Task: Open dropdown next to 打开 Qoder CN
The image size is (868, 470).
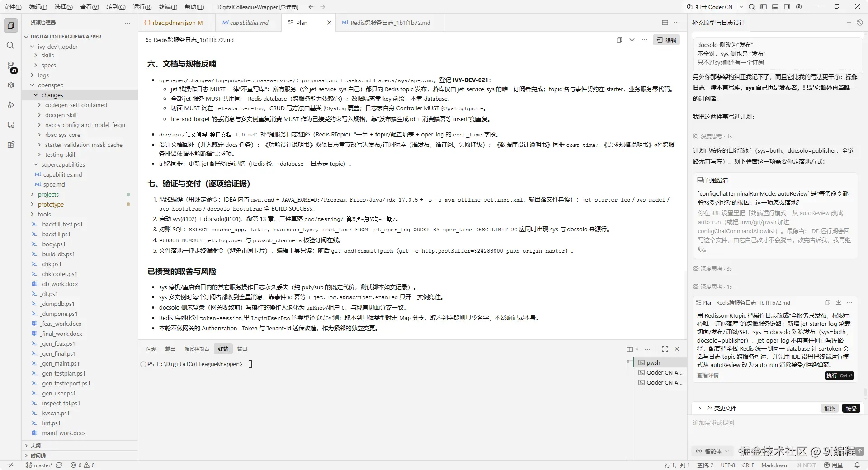Action: click(741, 7)
